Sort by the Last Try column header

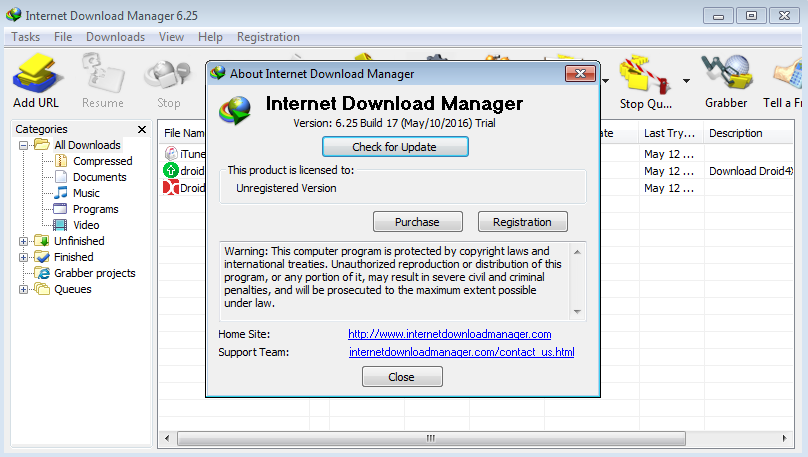670,133
